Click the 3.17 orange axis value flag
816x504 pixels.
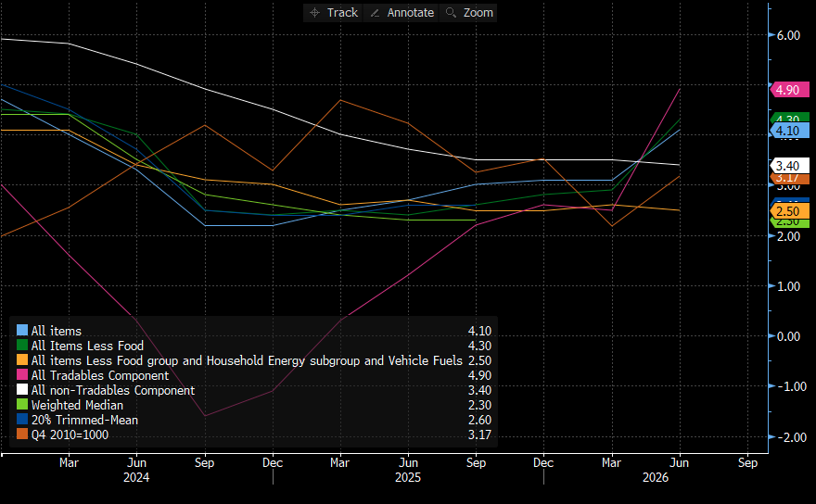pos(789,179)
